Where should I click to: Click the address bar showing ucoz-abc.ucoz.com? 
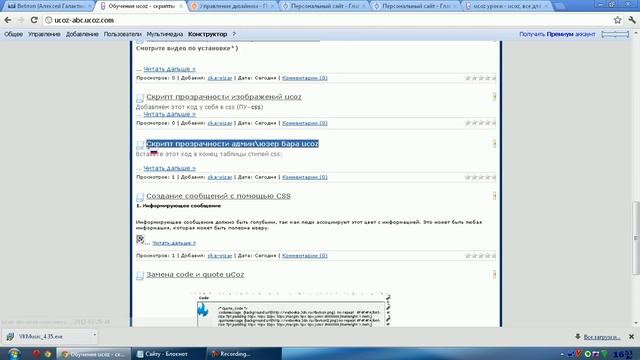327,20
